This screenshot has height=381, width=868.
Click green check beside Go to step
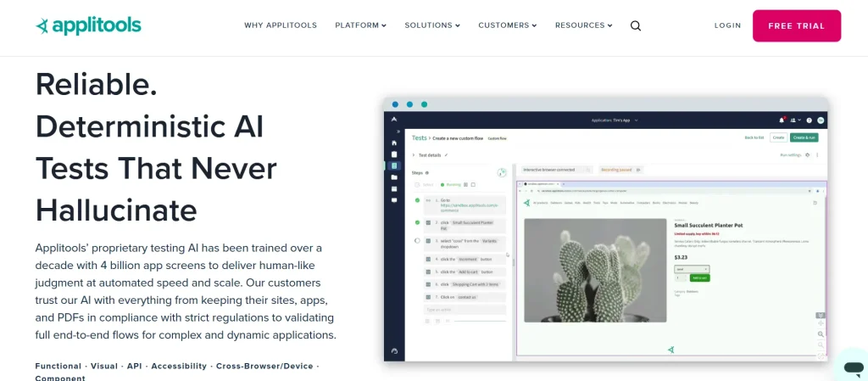[417, 200]
